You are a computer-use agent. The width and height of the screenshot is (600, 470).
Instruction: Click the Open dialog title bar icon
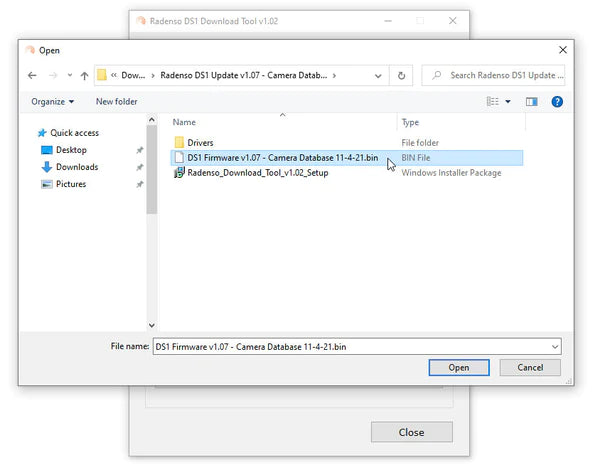coord(30,50)
